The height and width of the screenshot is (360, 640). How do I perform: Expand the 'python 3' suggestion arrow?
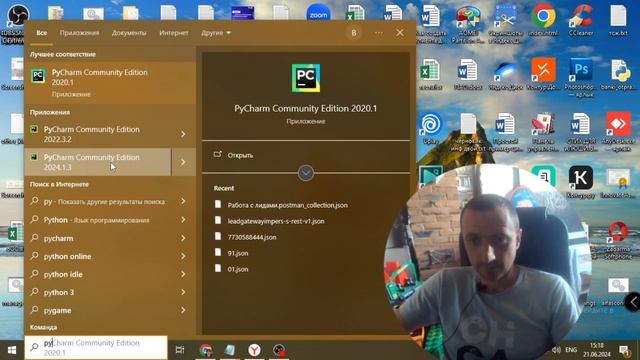(x=183, y=292)
